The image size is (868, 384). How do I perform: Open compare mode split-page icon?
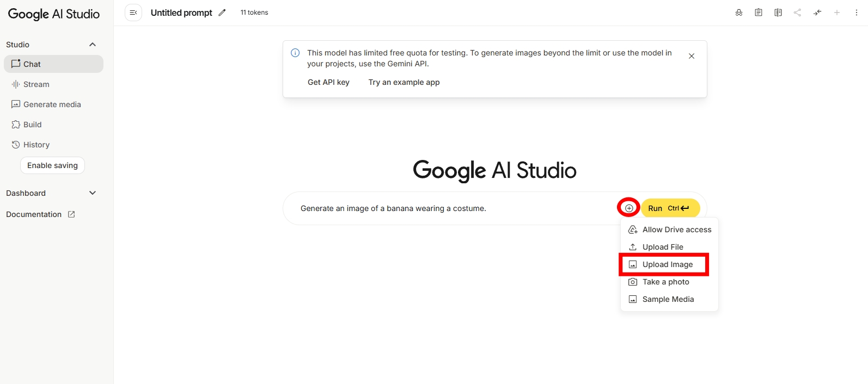pyautogui.click(x=778, y=13)
